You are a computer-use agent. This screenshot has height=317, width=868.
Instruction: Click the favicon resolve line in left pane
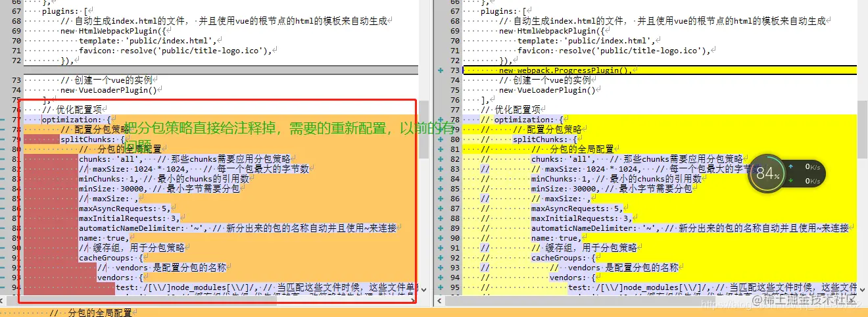(176, 51)
